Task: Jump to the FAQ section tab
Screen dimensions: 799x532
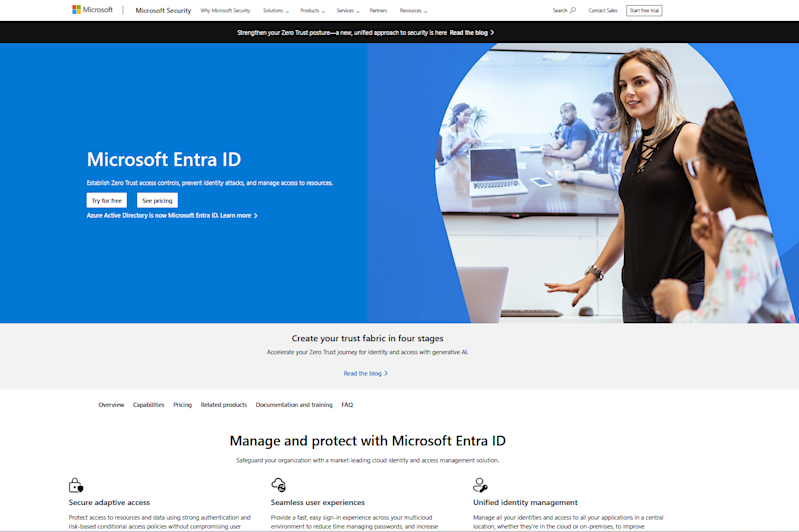Action: (347, 405)
